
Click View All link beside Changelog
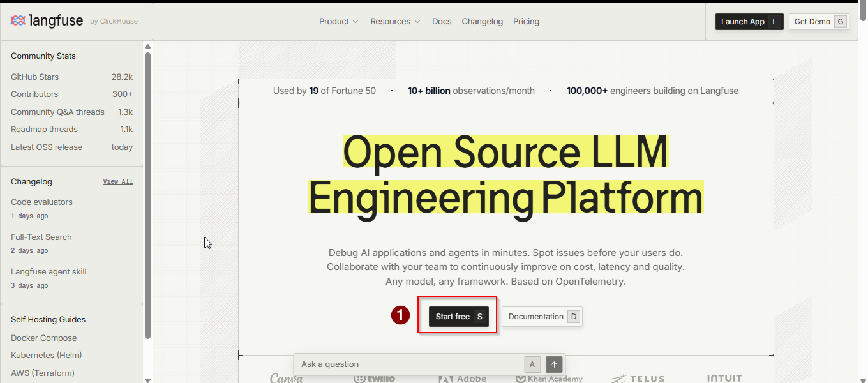pyautogui.click(x=118, y=181)
